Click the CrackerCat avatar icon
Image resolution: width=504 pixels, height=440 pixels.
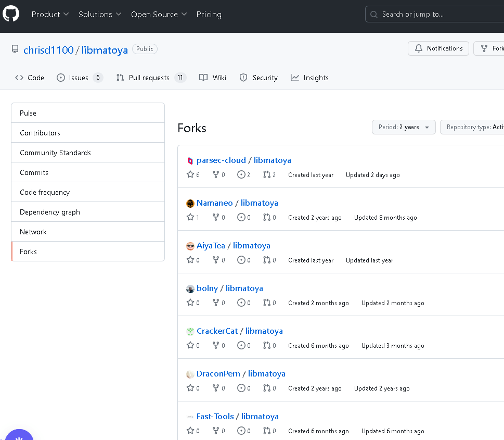tap(190, 332)
